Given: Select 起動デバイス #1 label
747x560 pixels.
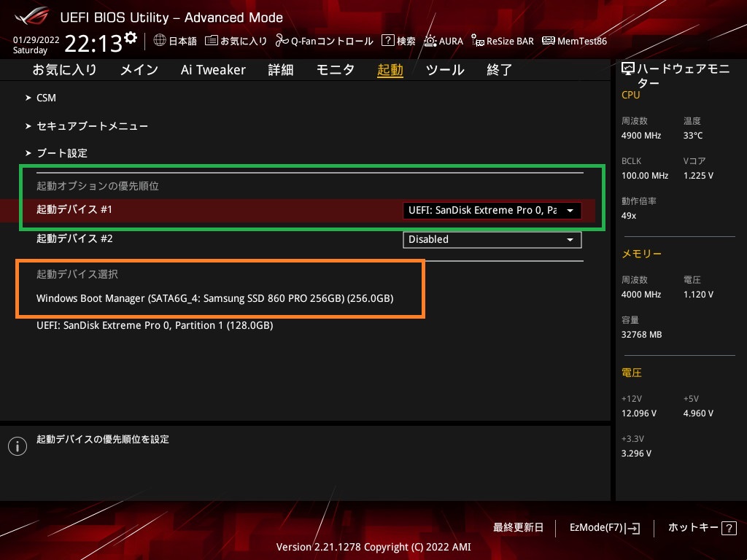Looking at the screenshot, I should 74,209.
